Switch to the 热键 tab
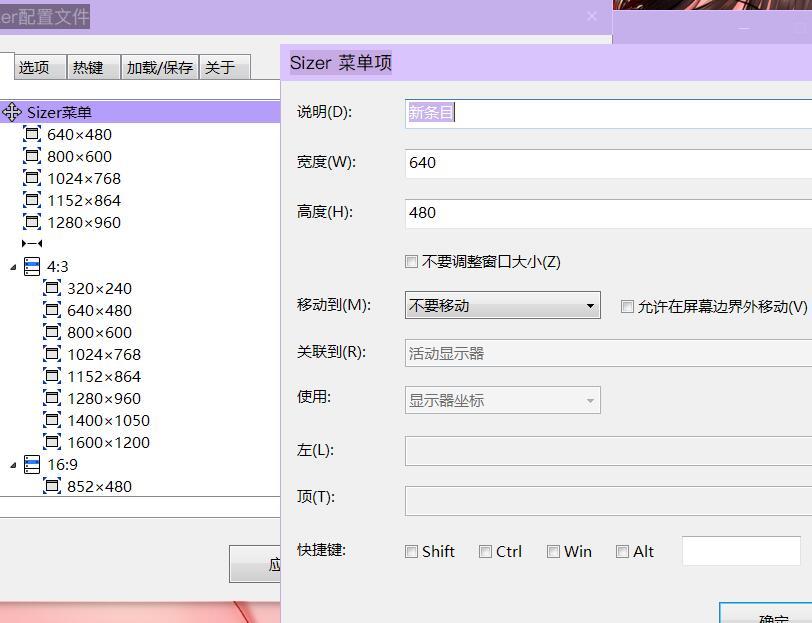812x623 pixels. point(94,67)
